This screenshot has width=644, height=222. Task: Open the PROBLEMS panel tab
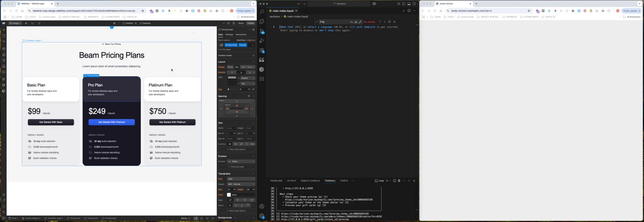[276, 181]
